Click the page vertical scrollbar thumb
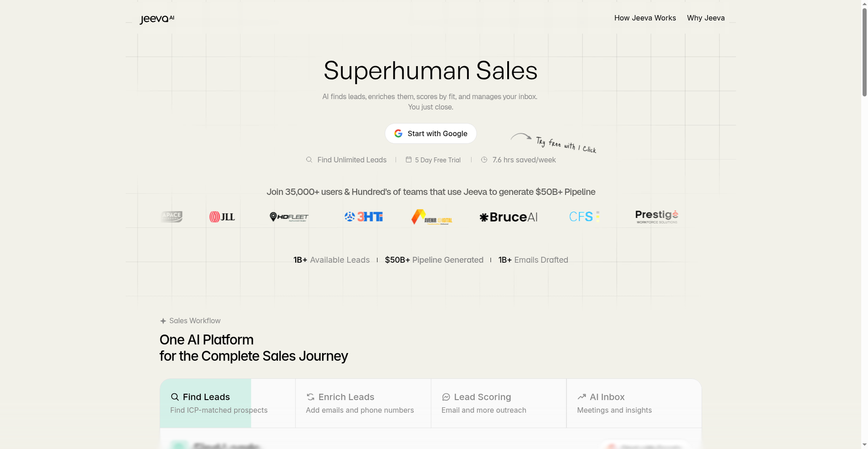The height and width of the screenshot is (449, 868). tap(864, 52)
